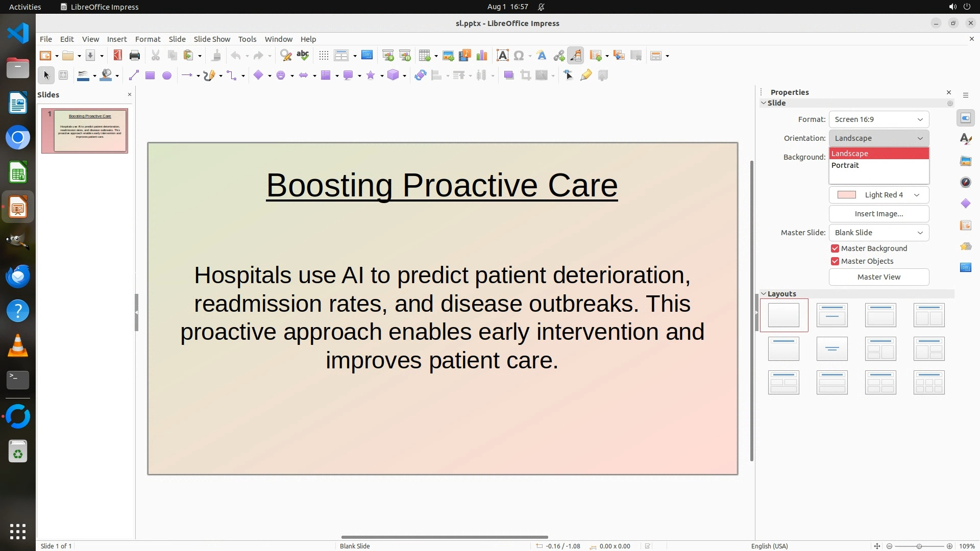Click the Master View button
Viewport: 980px width, 551px height.
click(x=878, y=277)
